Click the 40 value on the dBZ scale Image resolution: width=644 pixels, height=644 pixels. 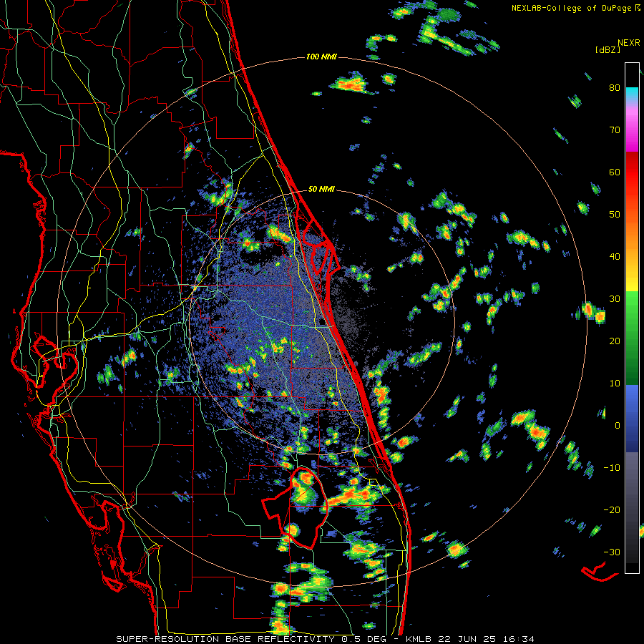coord(615,257)
